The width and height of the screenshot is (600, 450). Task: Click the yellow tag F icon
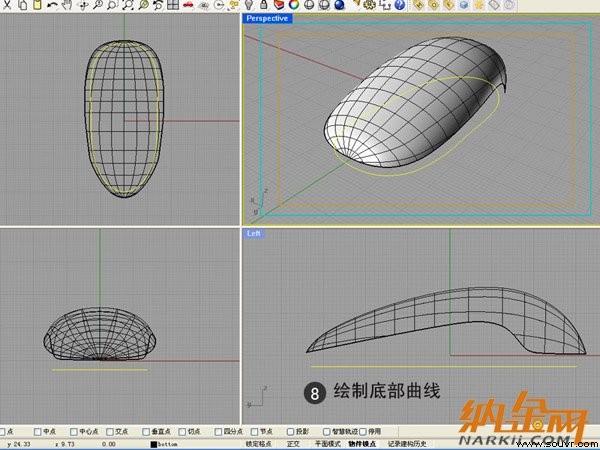449,5
